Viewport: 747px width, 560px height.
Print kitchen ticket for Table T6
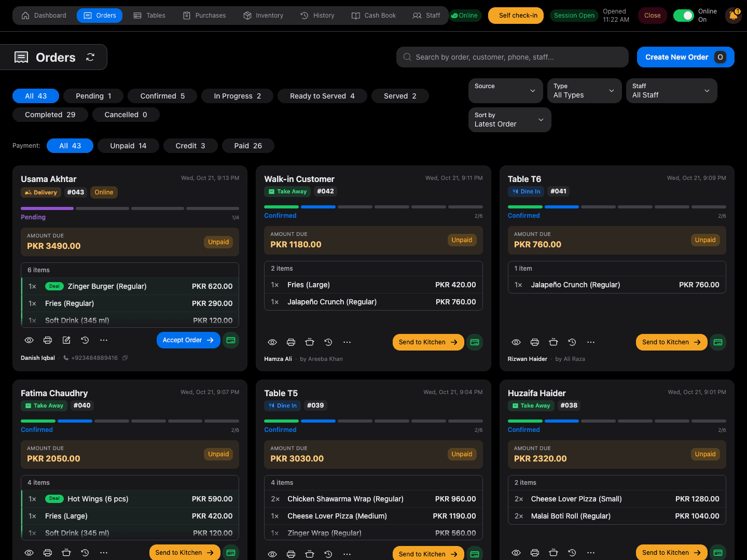[554, 342]
